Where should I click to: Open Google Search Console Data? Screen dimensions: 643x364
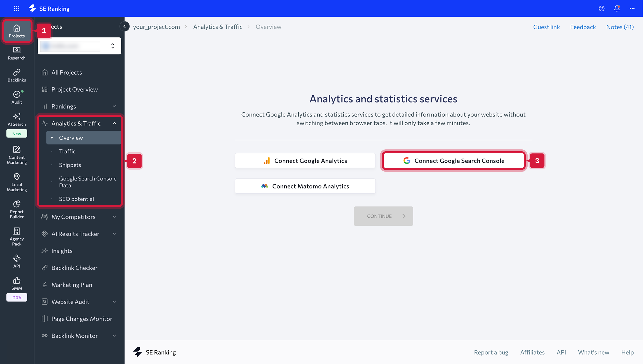[x=88, y=182]
